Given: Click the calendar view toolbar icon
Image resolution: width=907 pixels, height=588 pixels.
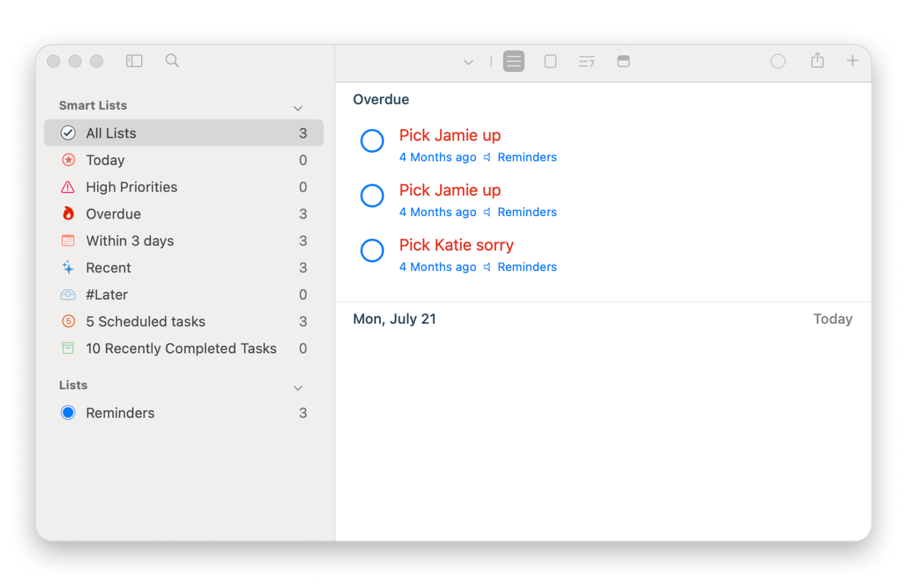Looking at the screenshot, I should (623, 61).
